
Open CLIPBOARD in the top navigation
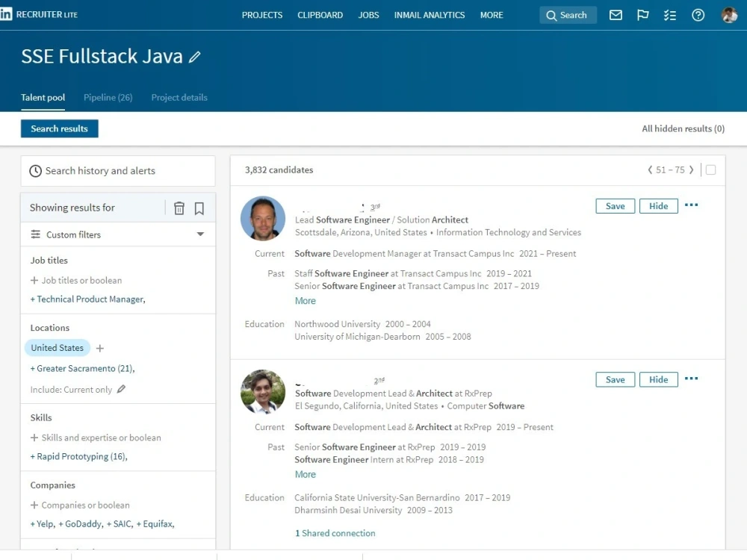320,15
